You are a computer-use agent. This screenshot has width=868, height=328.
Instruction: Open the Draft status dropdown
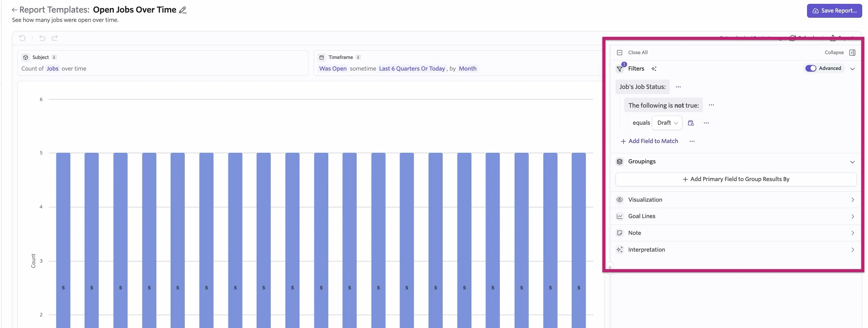(667, 123)
